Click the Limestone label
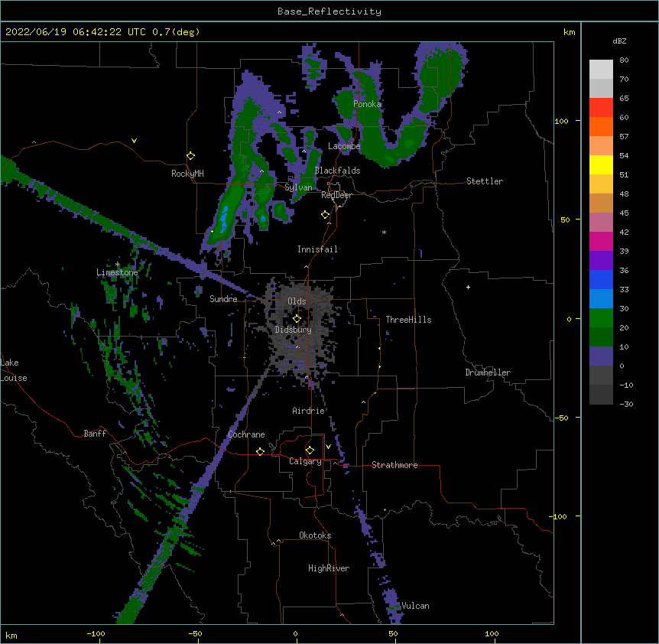The height and width of the screenshot is (644, 659). point(117,272)
